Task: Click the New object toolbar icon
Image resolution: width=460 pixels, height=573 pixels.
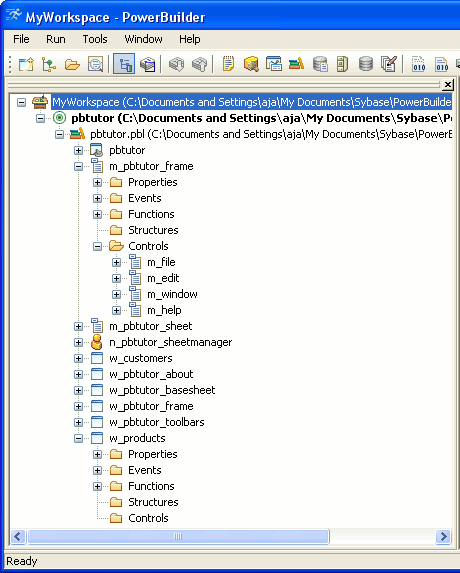Action: (26, 64)
